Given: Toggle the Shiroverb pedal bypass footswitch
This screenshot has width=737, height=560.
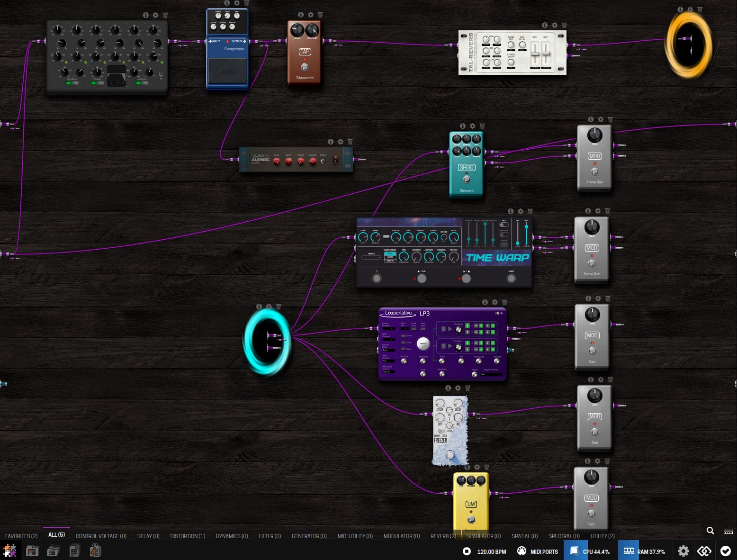Looking at the screenshot, I should pos(467,179).
